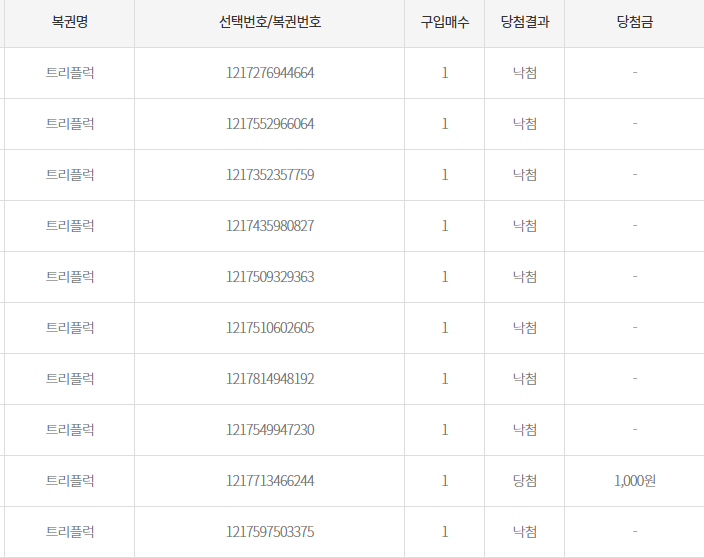Screen dimensions: 704x558
Task: Select lottery number 1217352357759
Action: point(270,175)
